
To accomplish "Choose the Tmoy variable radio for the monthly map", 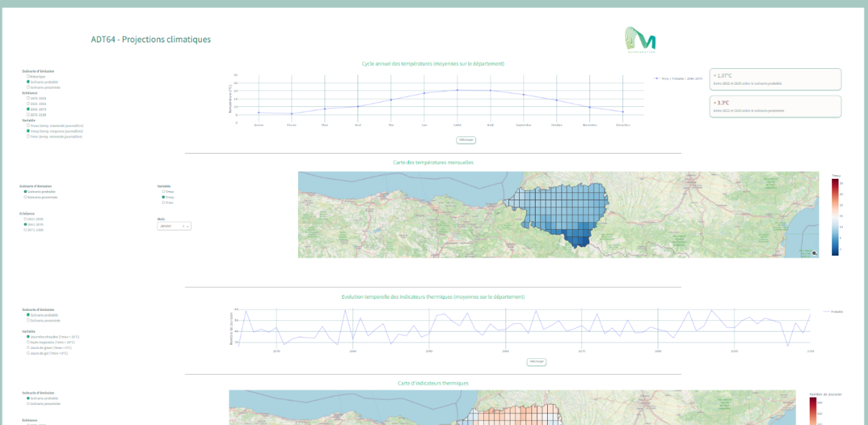I will coord(164,197).
